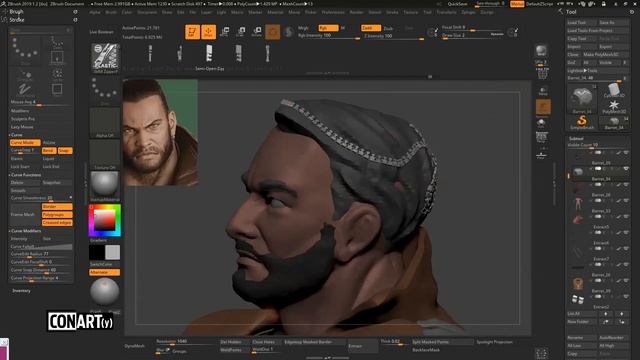Open the Alpha Off slot
The height and width of the screenshot is (360, 640).
tap(105, 122)
